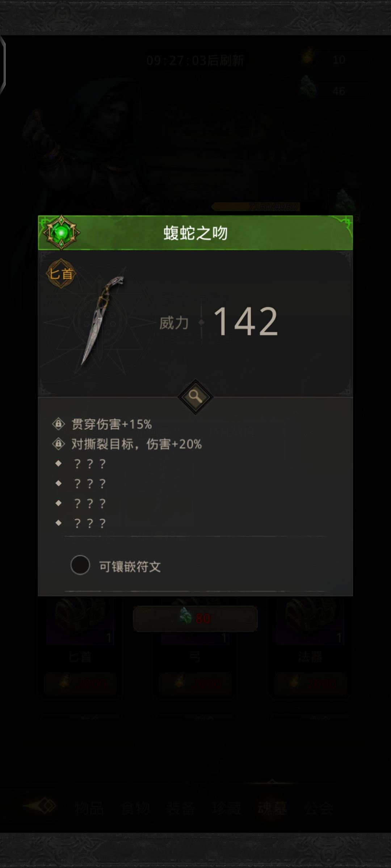Open the 物品 bottom tab
Viewport: 391px width, 868px height.
89,808
